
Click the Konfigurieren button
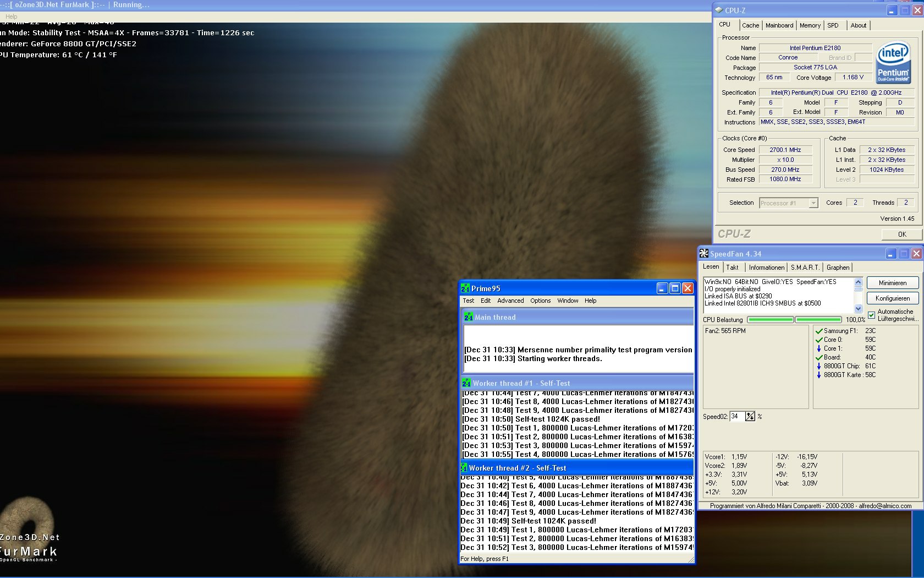(x=893, y=298)
